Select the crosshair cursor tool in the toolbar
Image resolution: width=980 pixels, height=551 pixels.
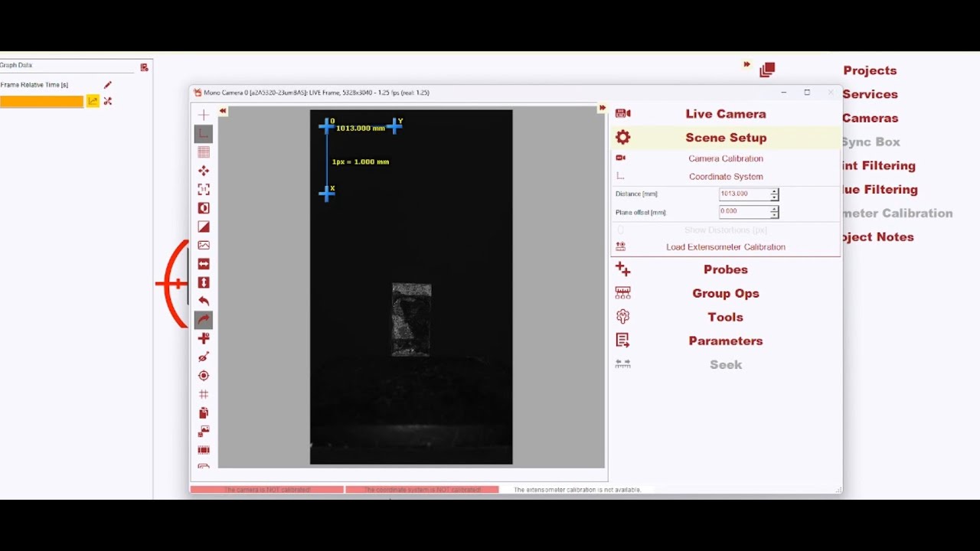pos(204,115)
